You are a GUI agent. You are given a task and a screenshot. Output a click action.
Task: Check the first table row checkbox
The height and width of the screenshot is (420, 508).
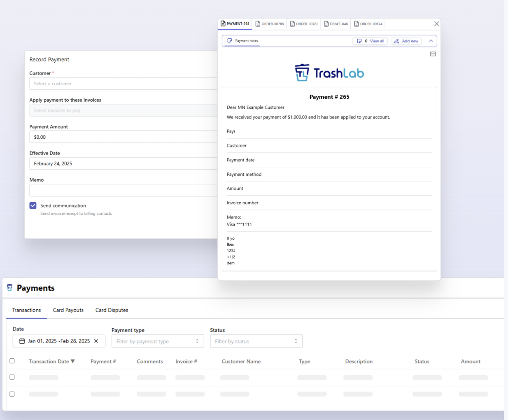(x=12, y=377)
